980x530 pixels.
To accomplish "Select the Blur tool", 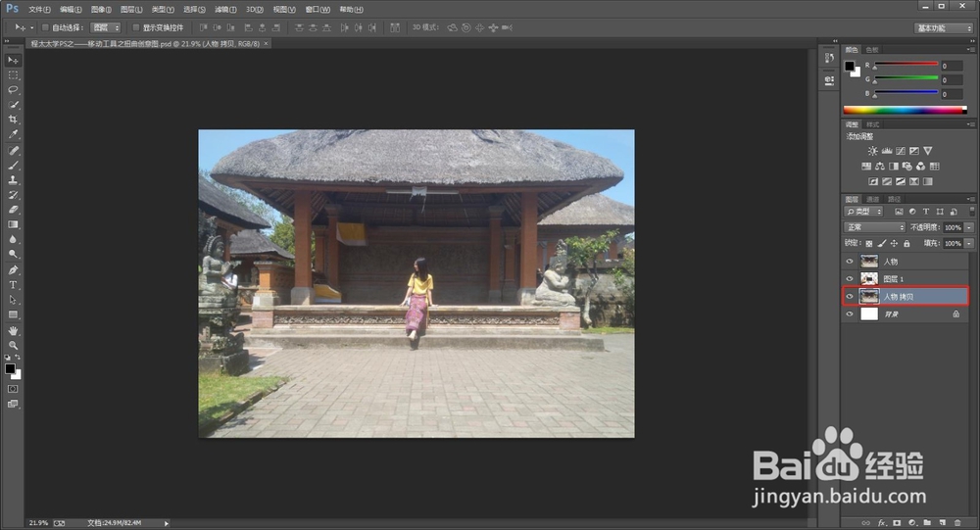I will point(13,239).
